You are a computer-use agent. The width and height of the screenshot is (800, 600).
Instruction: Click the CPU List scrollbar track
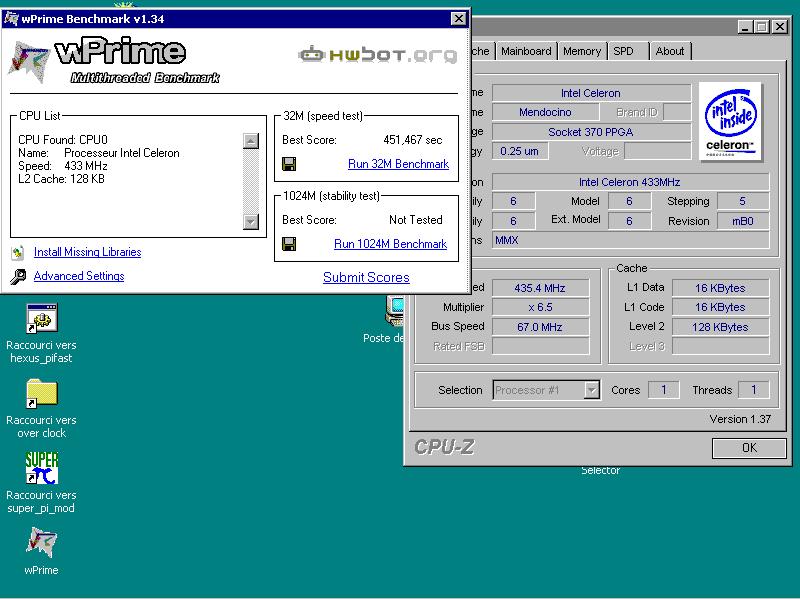coord(251,181)
